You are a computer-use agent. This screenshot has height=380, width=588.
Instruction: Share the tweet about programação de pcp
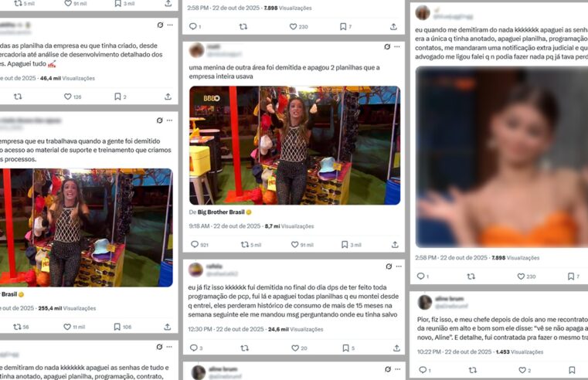tap(396, 348)
